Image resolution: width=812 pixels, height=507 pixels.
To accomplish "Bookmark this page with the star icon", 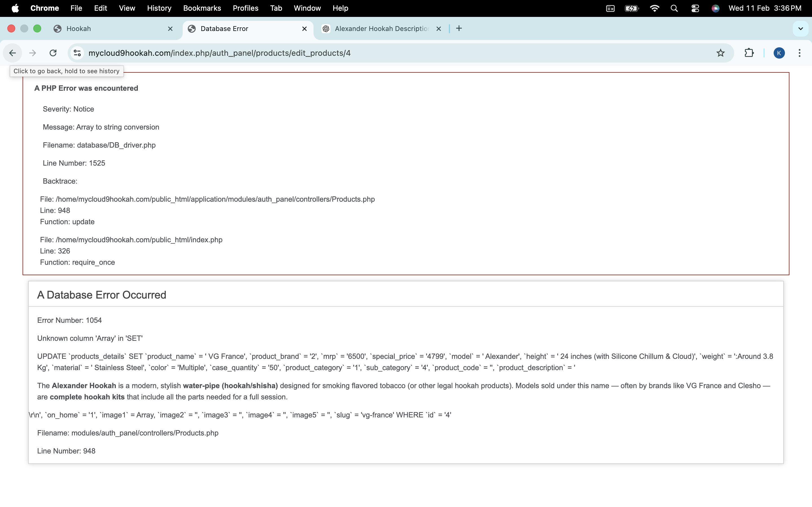I will pyautogui.click(x=720, y=53).
